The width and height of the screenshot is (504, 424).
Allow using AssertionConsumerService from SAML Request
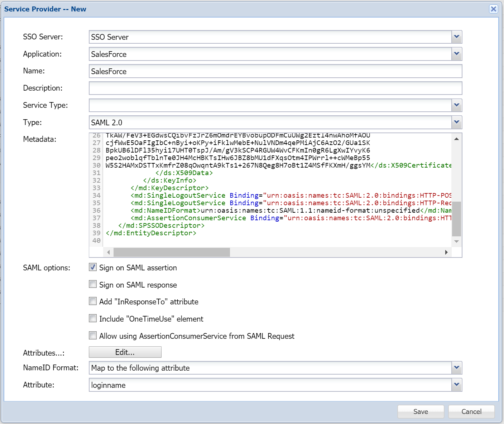tap(93, 336)
